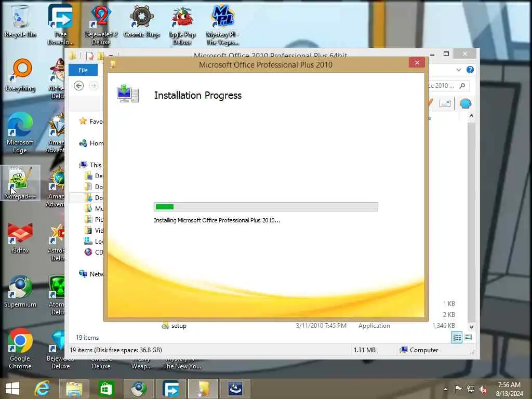Select Favorites in the navigation pane

tap(90, 121)
